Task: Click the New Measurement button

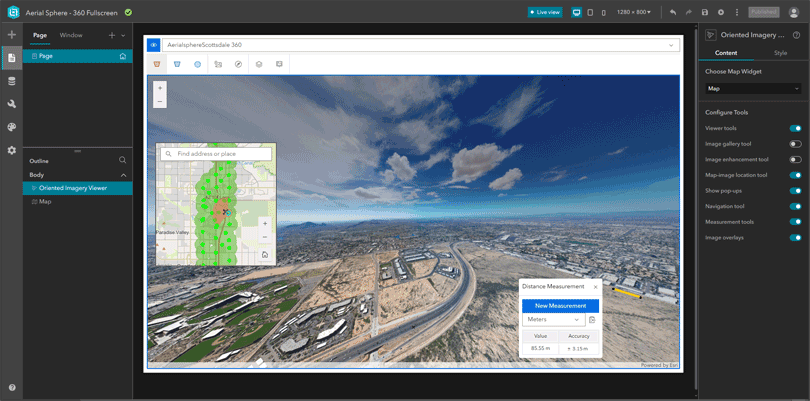Action: [560, 306]
